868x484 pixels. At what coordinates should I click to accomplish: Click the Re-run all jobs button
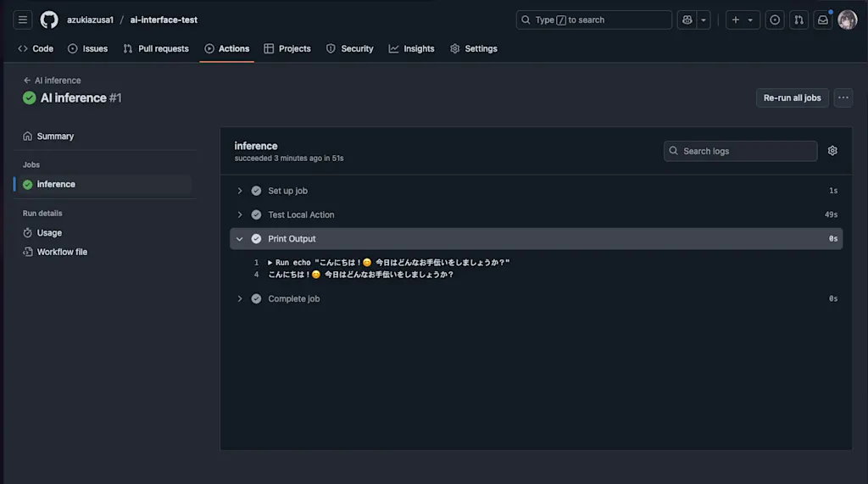tap(793, 97)
